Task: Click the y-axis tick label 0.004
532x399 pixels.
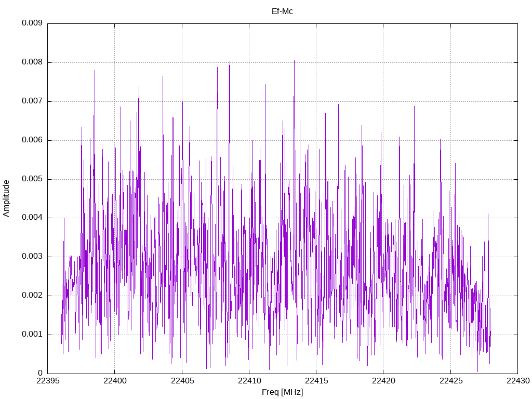Action: coord(32,218)
